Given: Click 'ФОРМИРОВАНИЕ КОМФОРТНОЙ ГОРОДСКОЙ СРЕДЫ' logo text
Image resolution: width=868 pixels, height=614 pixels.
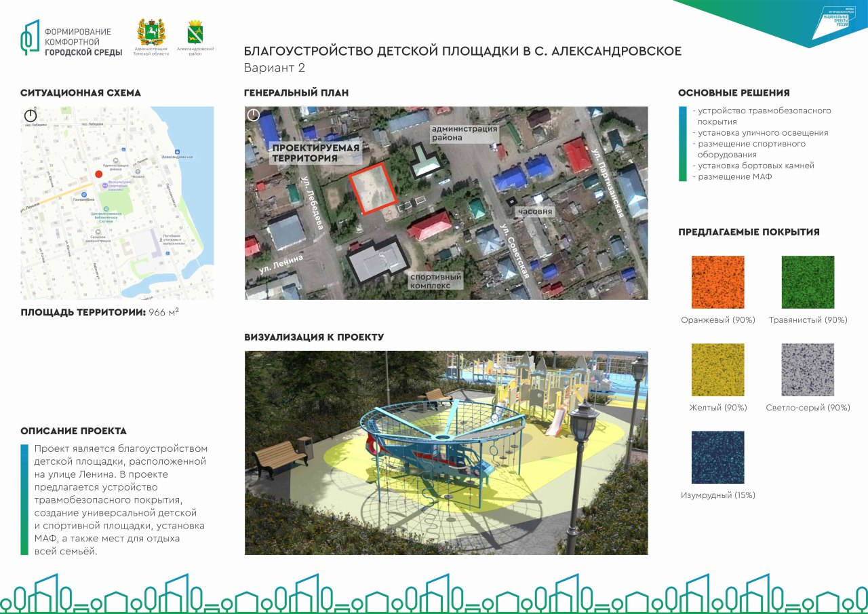Looking at the screenshot, I should [83, 42].
